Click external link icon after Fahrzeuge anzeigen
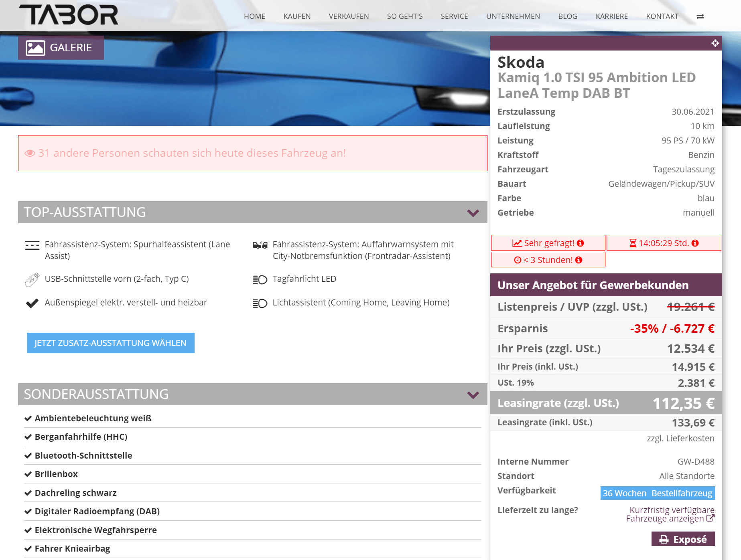Viewport: 741px width, 560px height. (x=710, y=518)
